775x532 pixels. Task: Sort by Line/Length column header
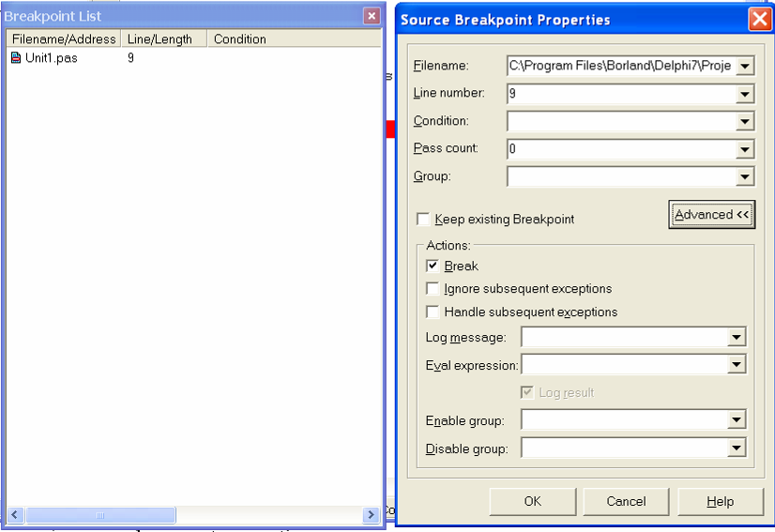click(164, 39)
